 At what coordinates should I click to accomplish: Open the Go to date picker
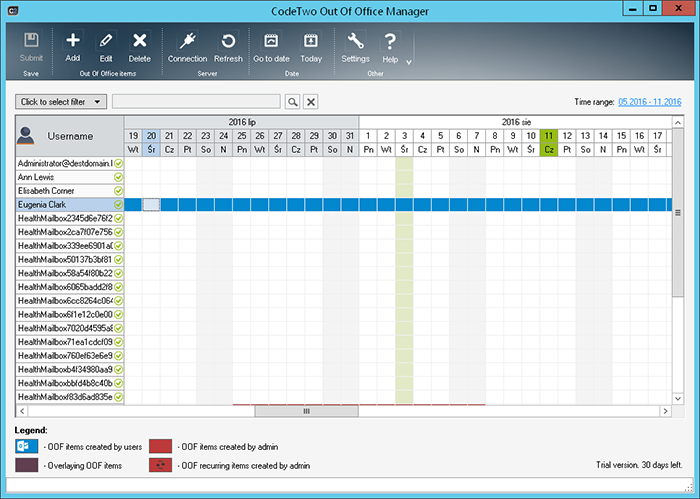point(271,47)
